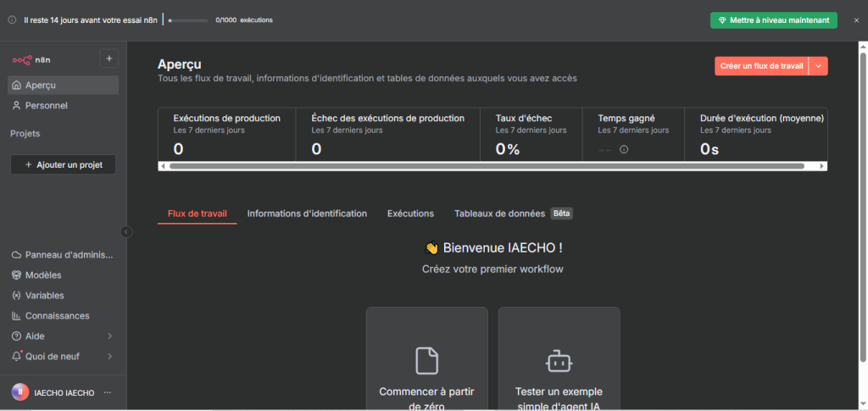Click the blank file icon on Commencer à partir de zéro
The width and height of the screenshot is (868, 411).
click(x=427, y=361)
